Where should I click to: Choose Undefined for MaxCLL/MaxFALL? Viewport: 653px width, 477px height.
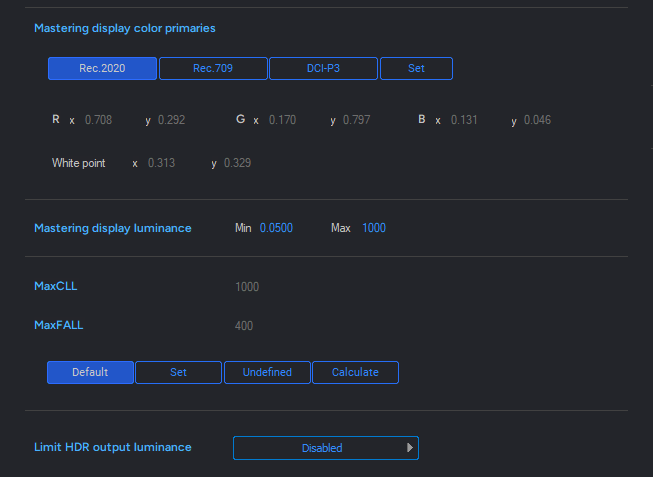267,372
